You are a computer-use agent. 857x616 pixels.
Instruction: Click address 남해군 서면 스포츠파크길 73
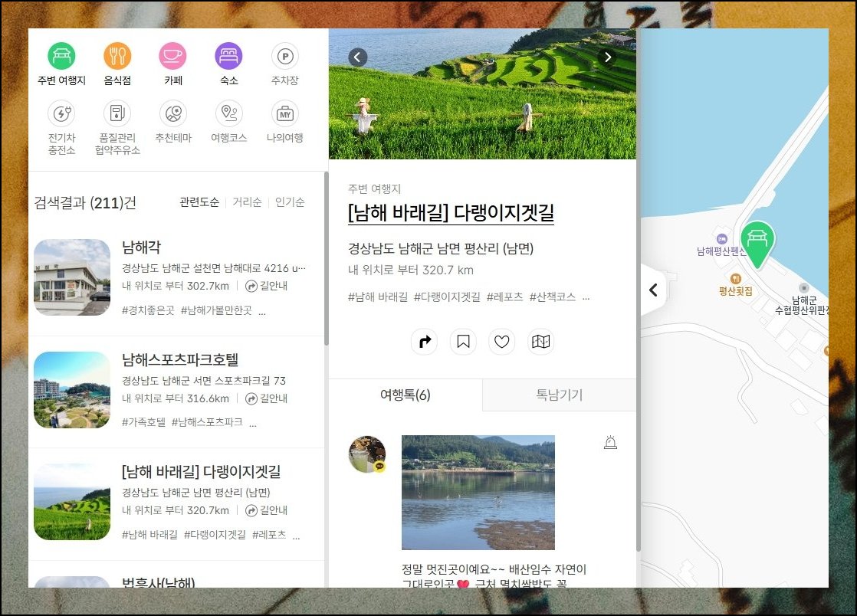[x=203, y=381]
